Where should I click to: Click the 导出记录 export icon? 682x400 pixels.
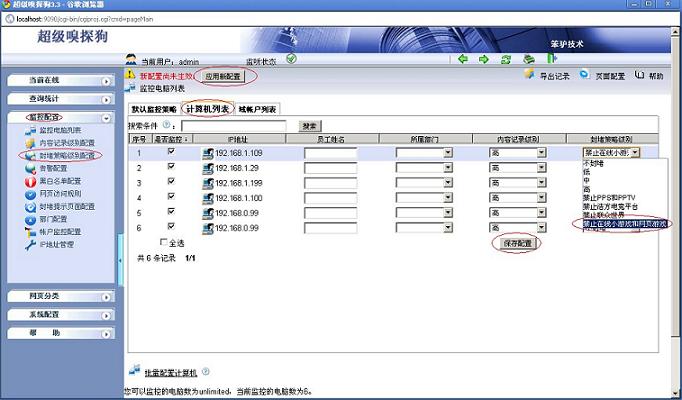pyautogui.click(x=530, y=75)
